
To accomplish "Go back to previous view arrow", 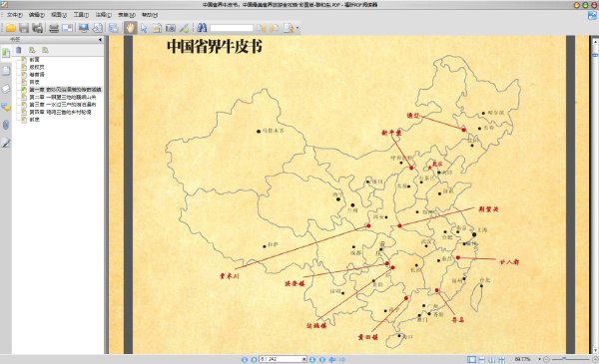I will pyautogui.click(x=332, y=359).
